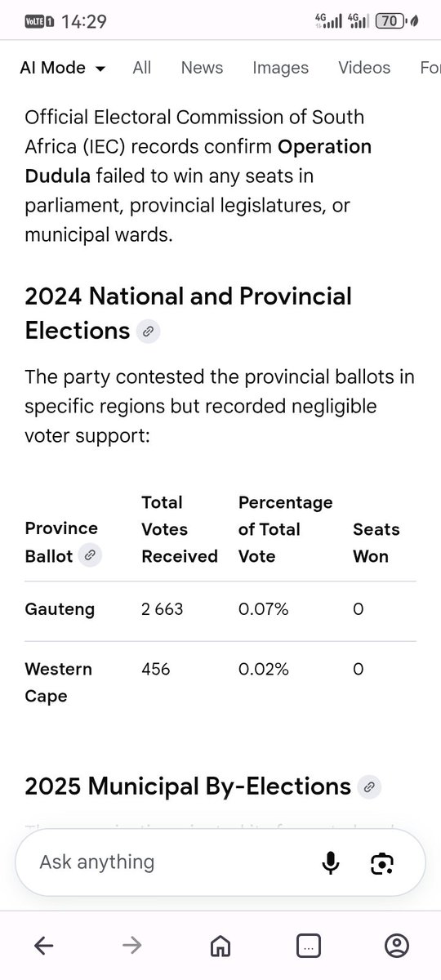Open link icon beside 2025 Municipal By-Elections
Image resolution: width=441 pixels, height=980 pixels.
(x=369, y=787)
